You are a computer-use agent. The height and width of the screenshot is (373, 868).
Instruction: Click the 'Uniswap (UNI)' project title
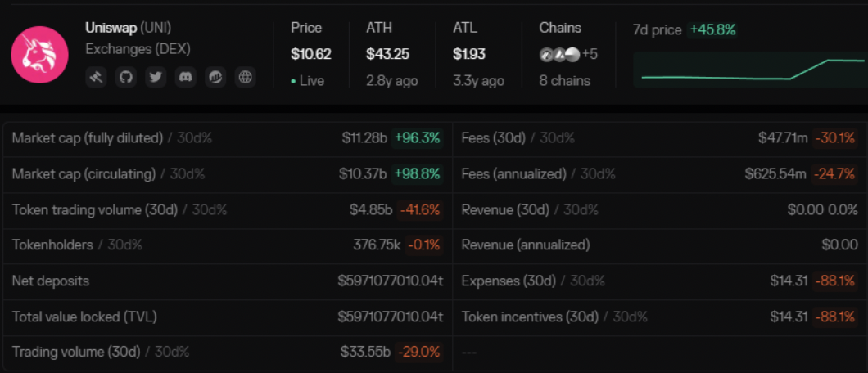129,28
